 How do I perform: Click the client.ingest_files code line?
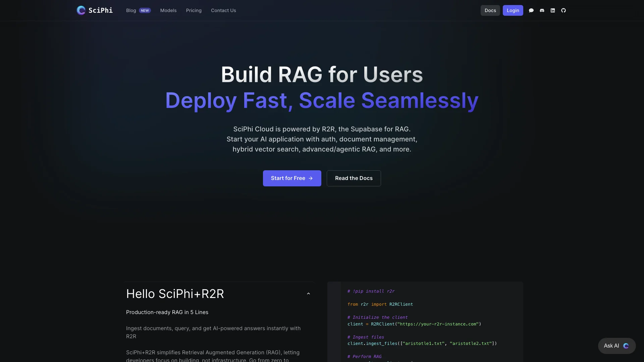pyautogui.click(x=422, y=344)
